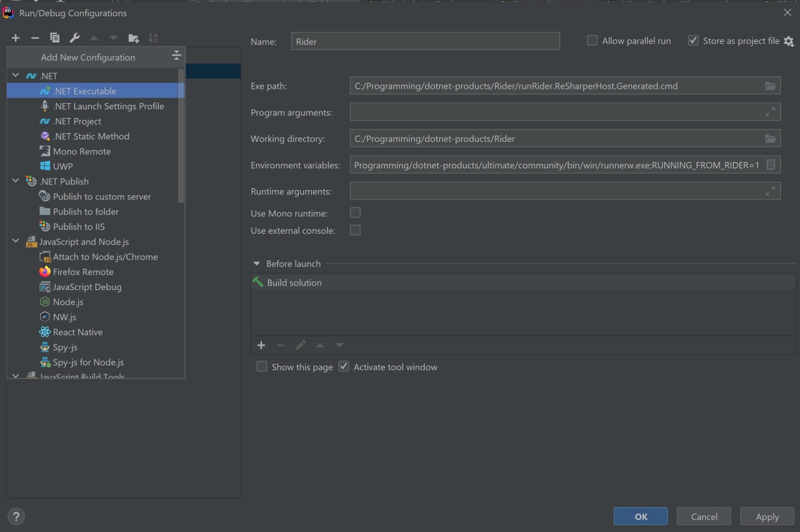Move before launch task down
Viewport: 800px width, 532px height.
[x=339, y=345]
